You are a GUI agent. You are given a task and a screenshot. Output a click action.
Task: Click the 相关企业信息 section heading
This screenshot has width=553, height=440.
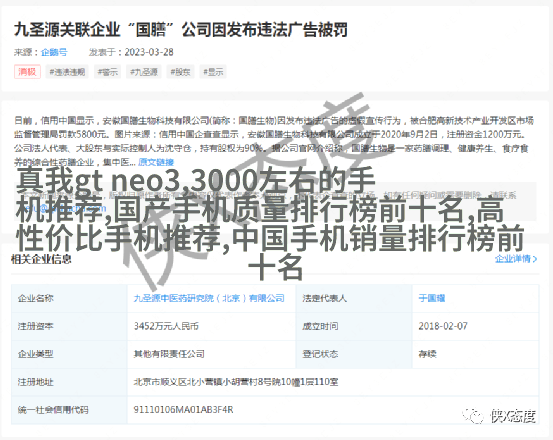point(41,259)
